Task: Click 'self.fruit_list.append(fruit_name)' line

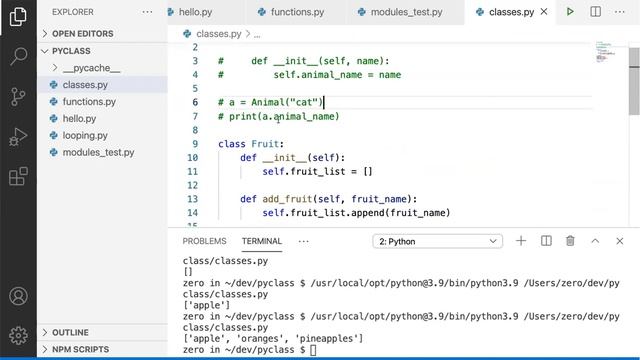Action: click(356, 213)
